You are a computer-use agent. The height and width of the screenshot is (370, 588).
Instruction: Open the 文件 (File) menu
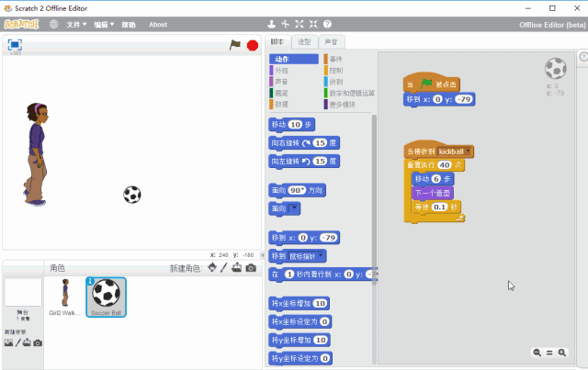(76, 24)
